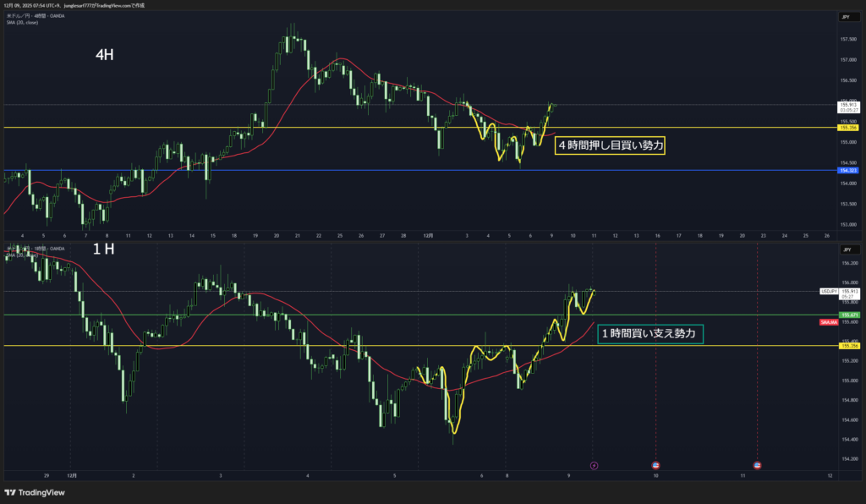Click the US flag event icon near date 11
The image size is (866, 504).
757,465
